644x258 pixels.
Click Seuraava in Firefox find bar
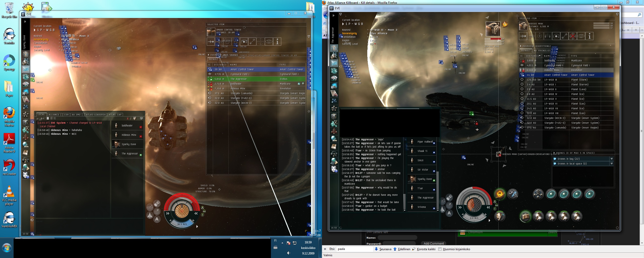[383, 249]
